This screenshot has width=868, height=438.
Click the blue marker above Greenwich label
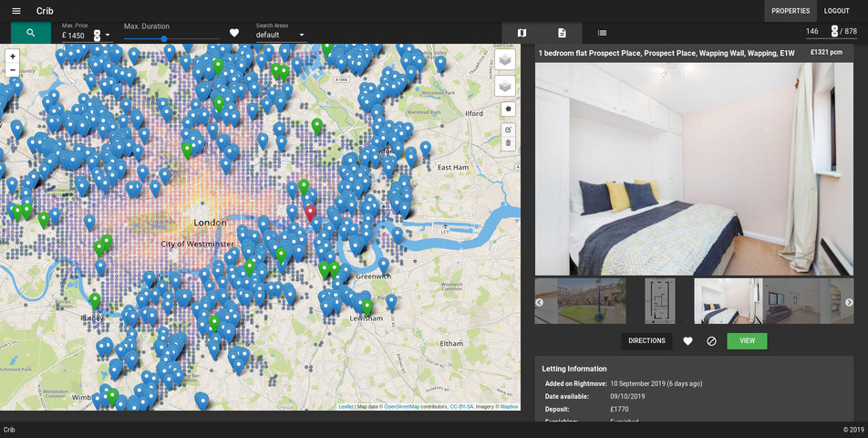point(383,266)
